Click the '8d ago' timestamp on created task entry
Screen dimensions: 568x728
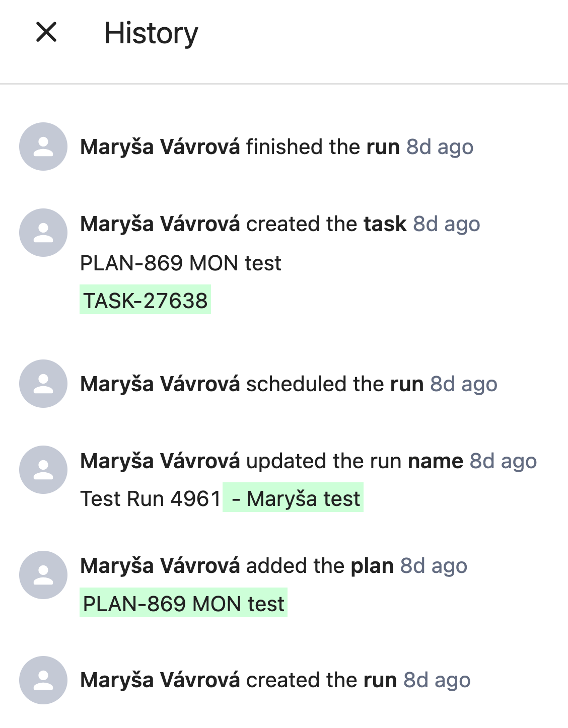446,224
